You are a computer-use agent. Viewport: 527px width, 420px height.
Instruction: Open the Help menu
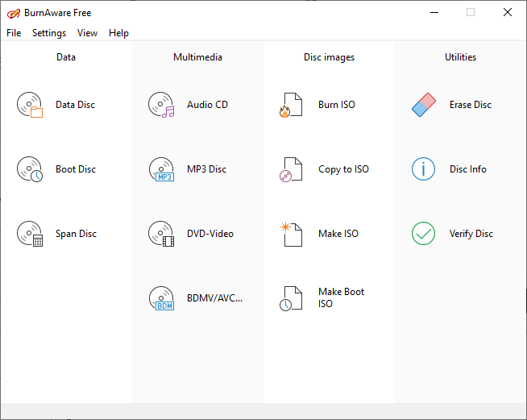click(x=118, y=33)
